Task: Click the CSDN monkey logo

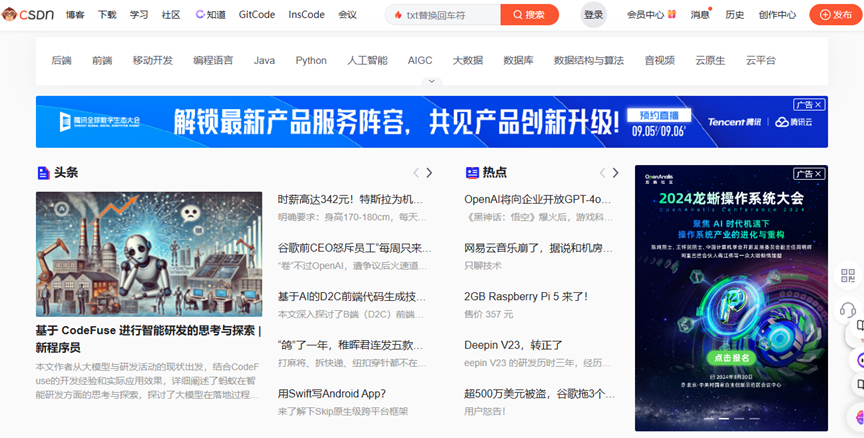Action: (28, 15)
